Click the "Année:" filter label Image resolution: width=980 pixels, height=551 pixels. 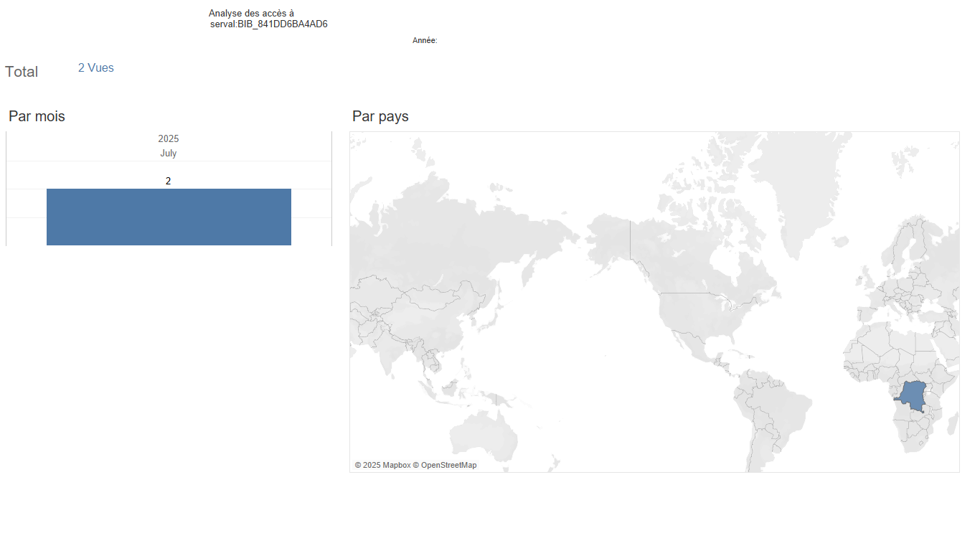point(425,41)
